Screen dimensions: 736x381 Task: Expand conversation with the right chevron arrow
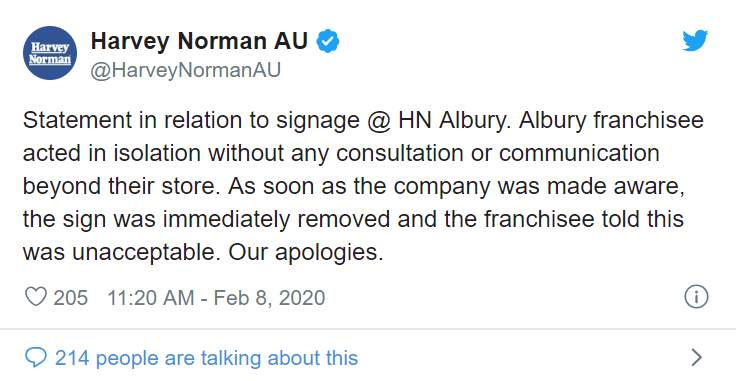click(x=697, y=358)
